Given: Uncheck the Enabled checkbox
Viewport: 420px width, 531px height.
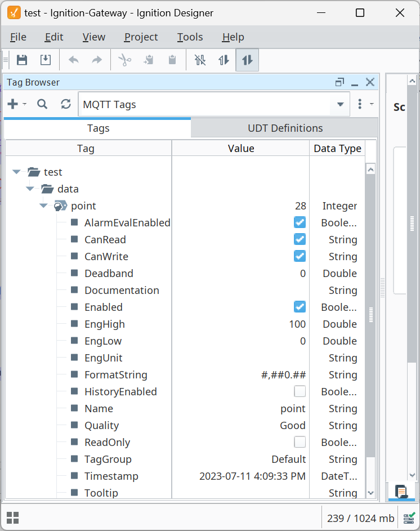Looking at the screenshot, I should [300, 307].
